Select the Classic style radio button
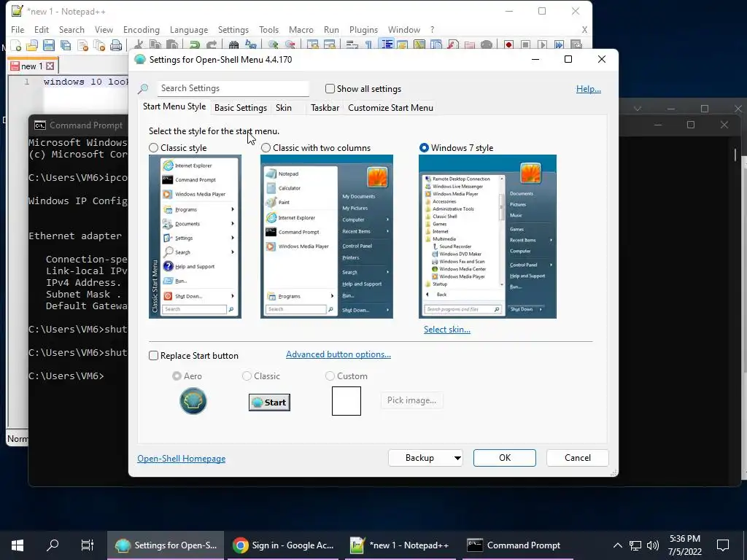 click(153, 148)
